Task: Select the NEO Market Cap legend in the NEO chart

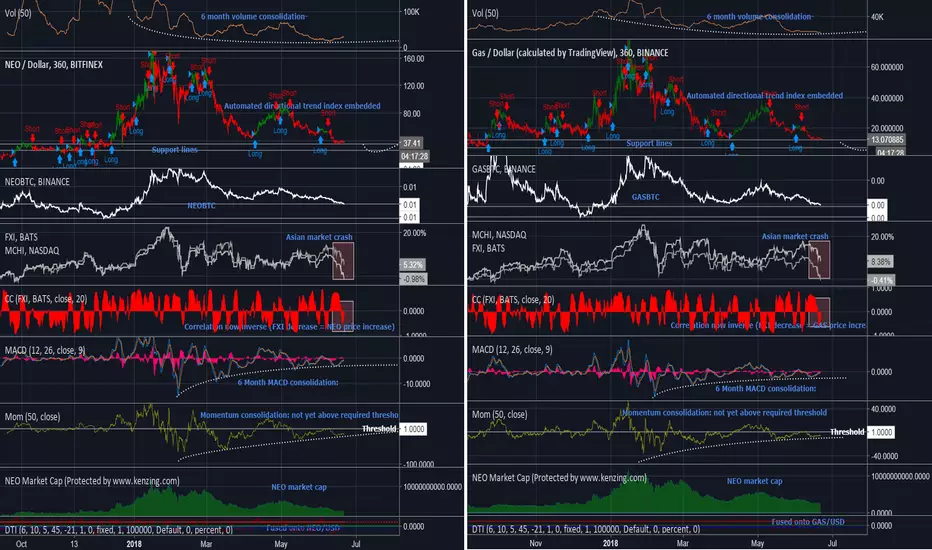Action: coord(92,480)
